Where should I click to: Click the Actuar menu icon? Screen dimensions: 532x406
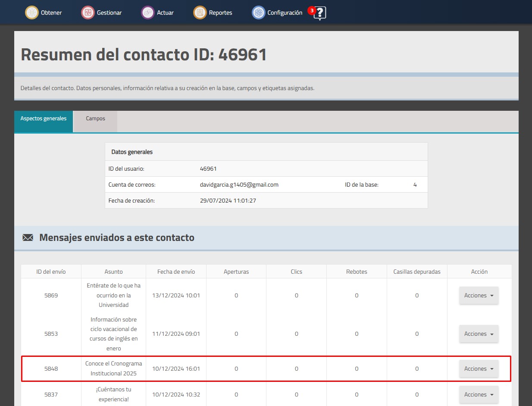(148, 12)
